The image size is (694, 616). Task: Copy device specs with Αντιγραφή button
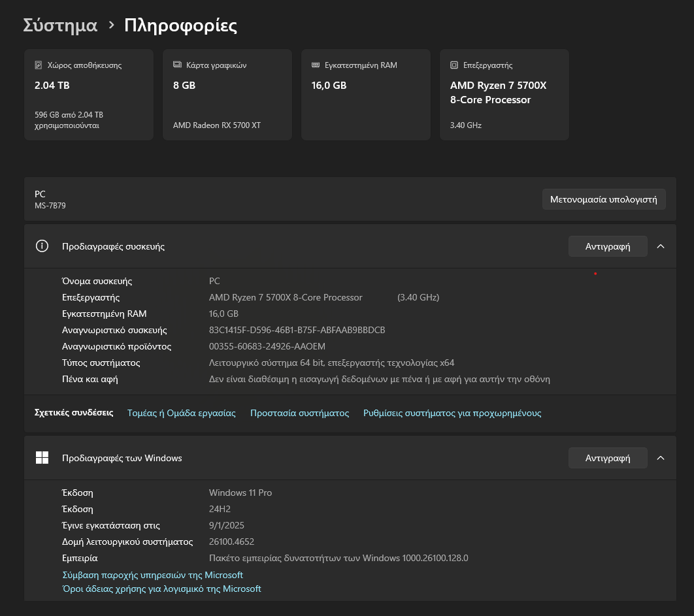pos(608,246)
